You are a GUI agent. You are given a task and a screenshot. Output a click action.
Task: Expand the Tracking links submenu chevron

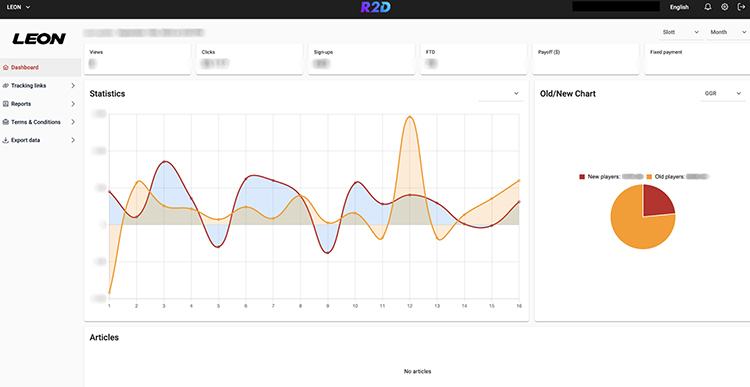pos(73,86)
